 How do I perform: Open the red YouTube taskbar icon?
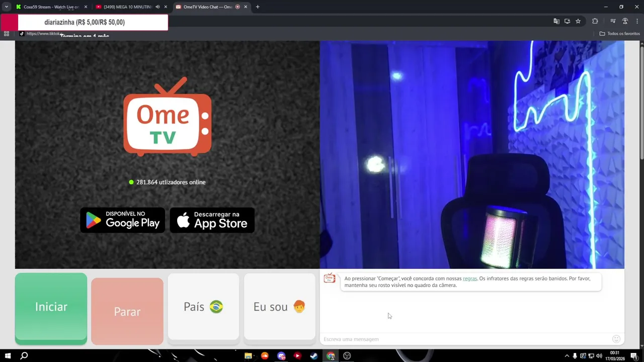297,356
